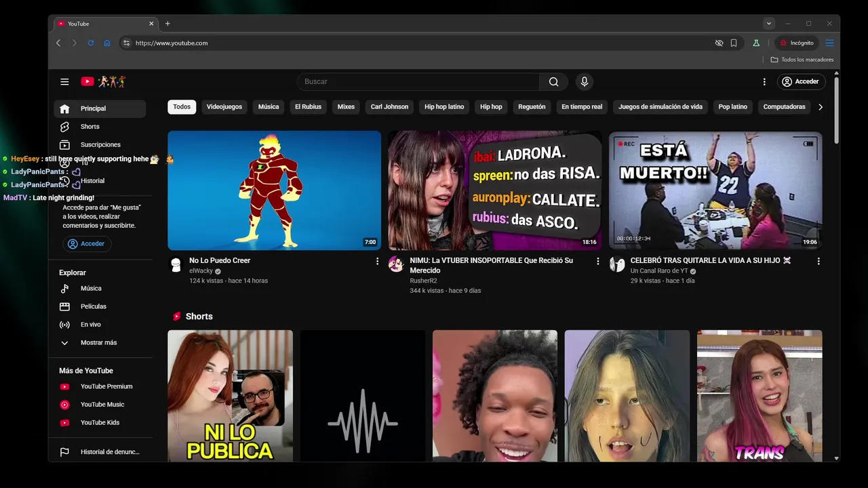Expand Mostrar más in the sidebar
This screenshot has width=868, height=488.
(x=100, y=343)
